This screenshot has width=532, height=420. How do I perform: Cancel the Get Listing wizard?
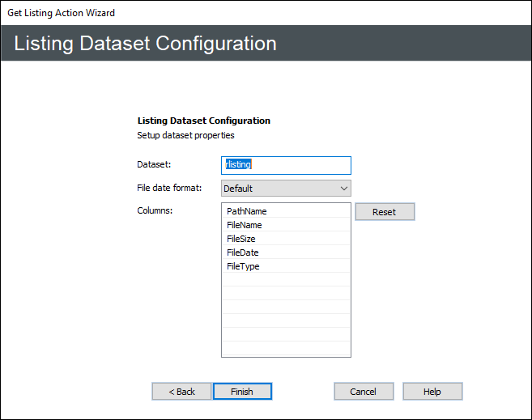pos(364,392)
